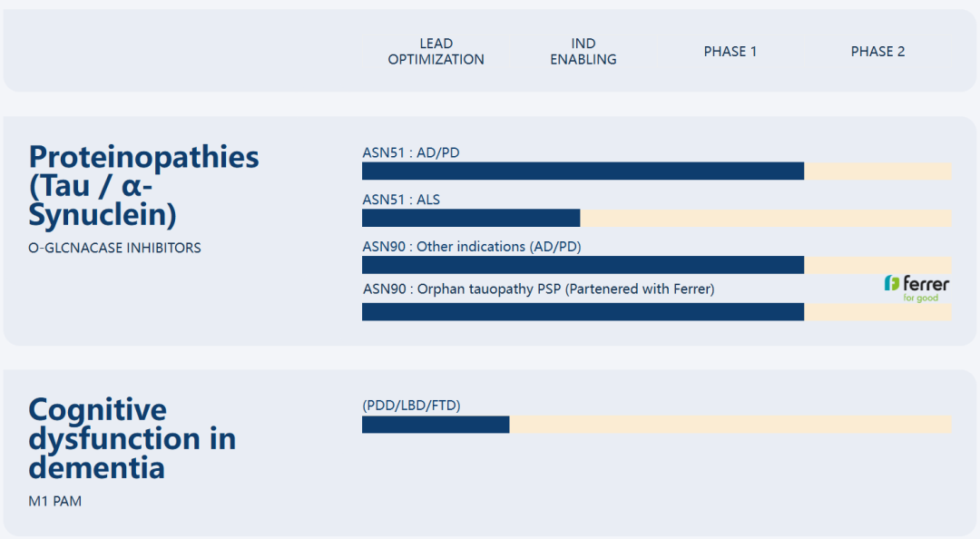Image resolution: width=980 pixels, height=539 pixels.
Task: Click the ASN90 Orphan tauopathy PSP label
Action: point(538,289)
